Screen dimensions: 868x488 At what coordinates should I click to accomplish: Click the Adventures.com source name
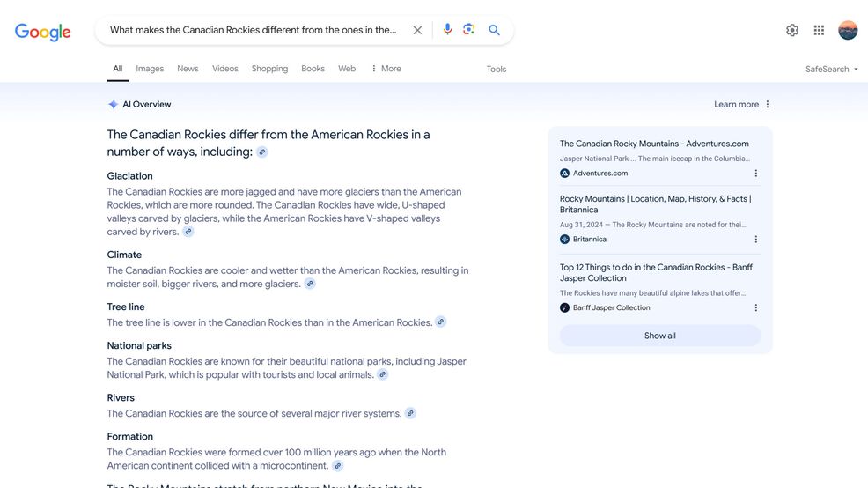pos(600,174)
